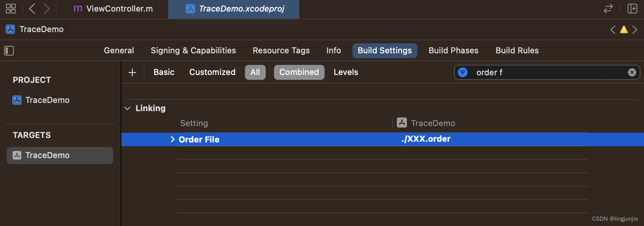Click the yellow warning issue icon
This screenshot has width=644, height=226.
pos(624,29)
